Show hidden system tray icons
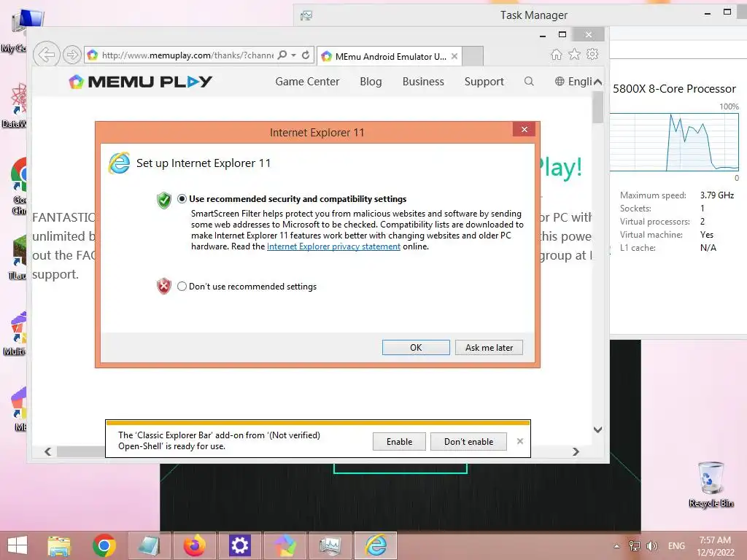747x560 pixels. tap(616, 546)
